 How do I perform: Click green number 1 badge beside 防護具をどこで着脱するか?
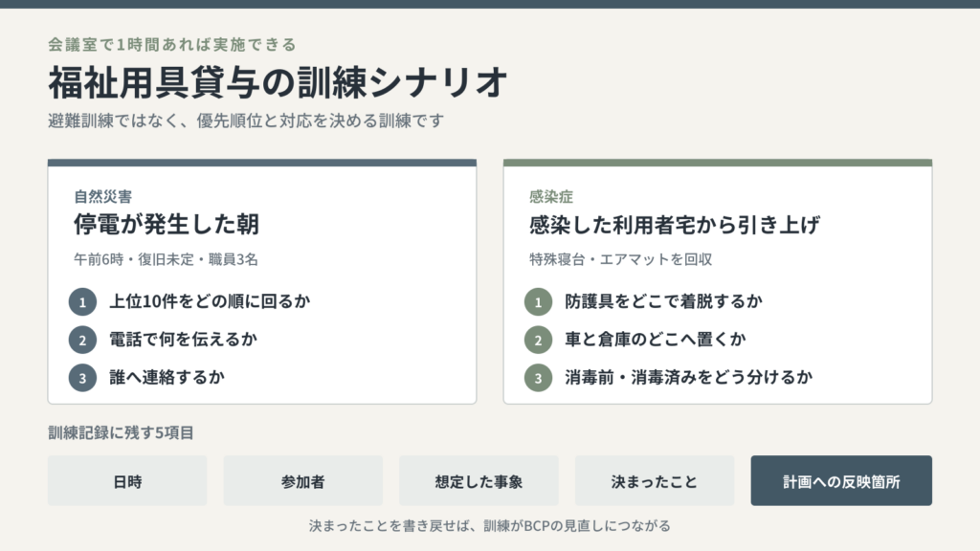538,302
